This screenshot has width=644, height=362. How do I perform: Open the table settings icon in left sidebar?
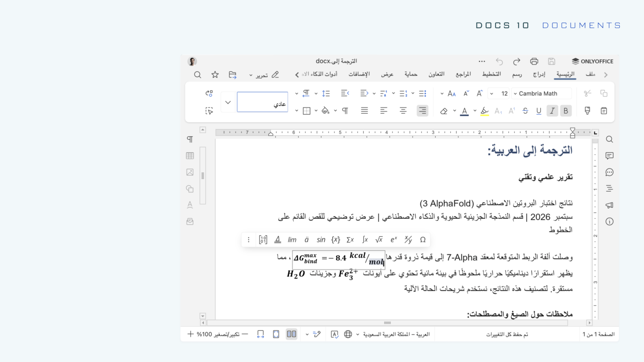[190, 156]
